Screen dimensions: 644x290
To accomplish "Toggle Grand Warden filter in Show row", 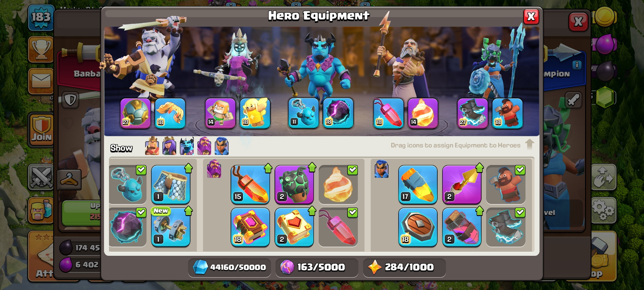I will tap(204, 146).
